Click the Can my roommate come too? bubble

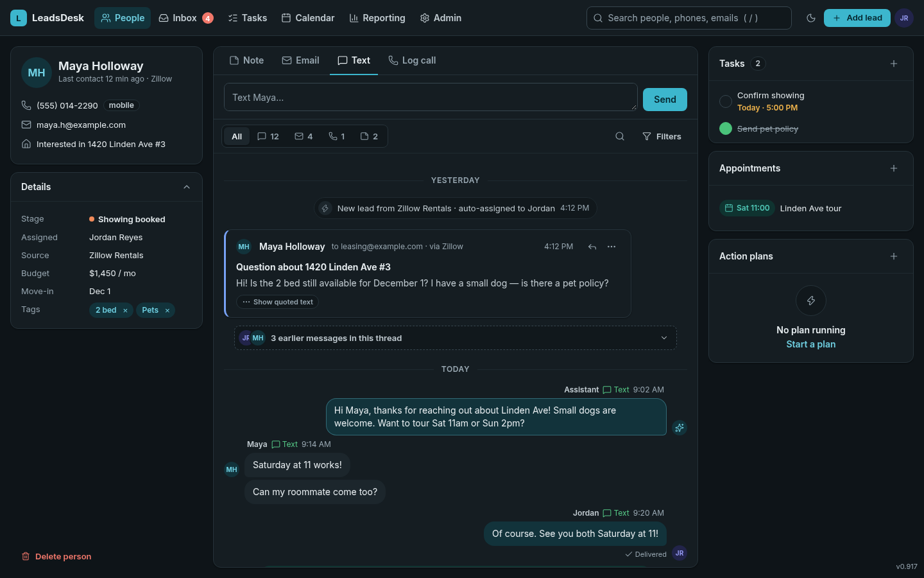(315, 492)
